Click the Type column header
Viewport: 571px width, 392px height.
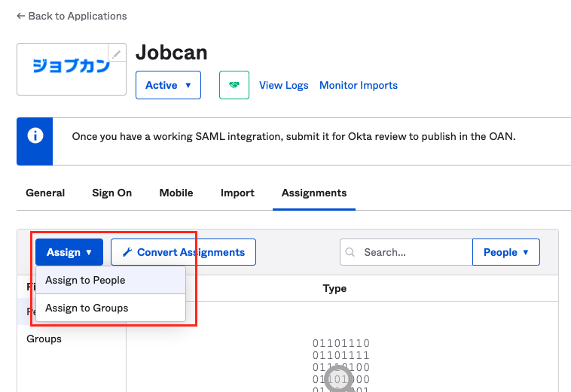click(334, 288)
